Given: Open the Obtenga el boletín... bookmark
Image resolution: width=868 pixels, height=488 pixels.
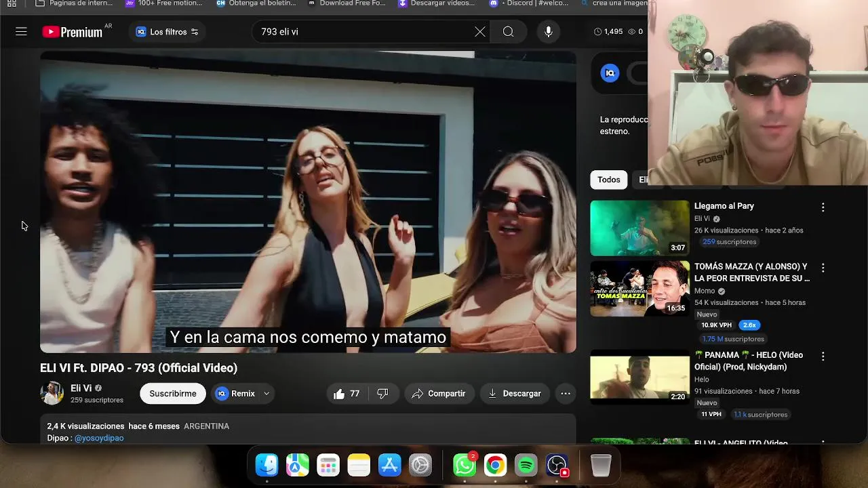Looking at the screenshot, I should tap(256, 3).
